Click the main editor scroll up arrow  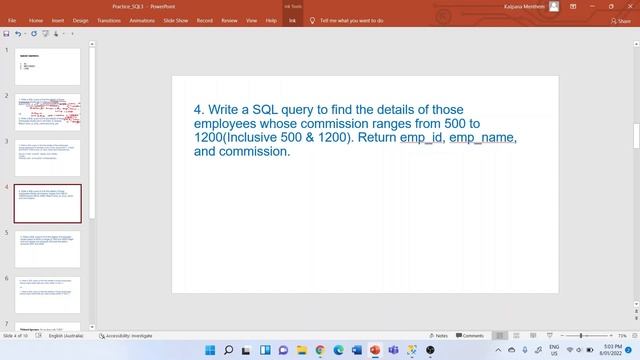tap(636, 44)
